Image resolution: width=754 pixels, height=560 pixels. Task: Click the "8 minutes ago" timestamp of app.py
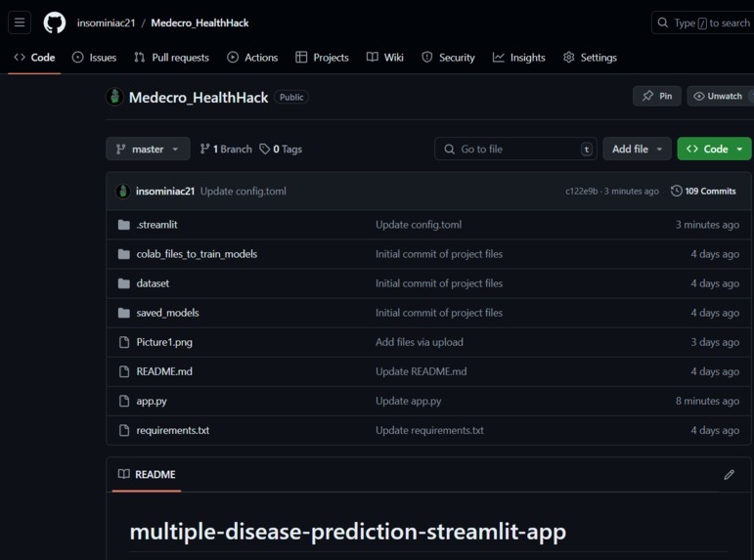707,401
